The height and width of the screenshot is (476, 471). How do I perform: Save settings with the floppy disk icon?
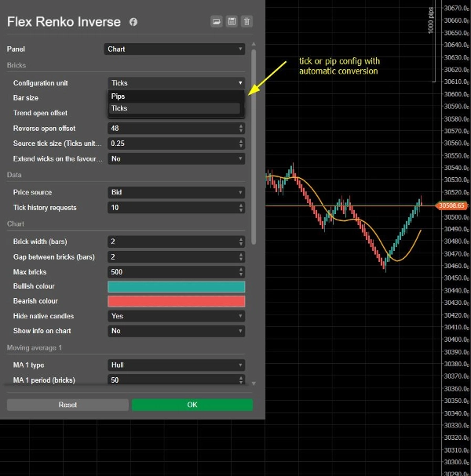click(232, 21)
